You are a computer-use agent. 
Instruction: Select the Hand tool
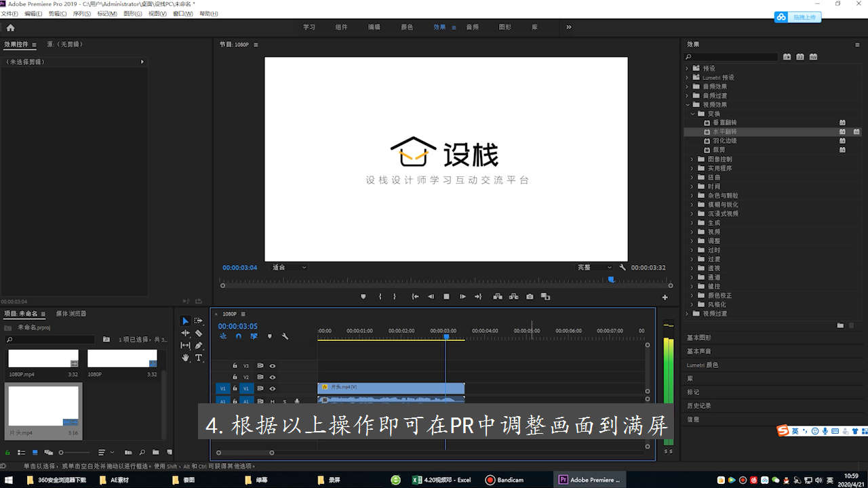[x=185, y=358]
